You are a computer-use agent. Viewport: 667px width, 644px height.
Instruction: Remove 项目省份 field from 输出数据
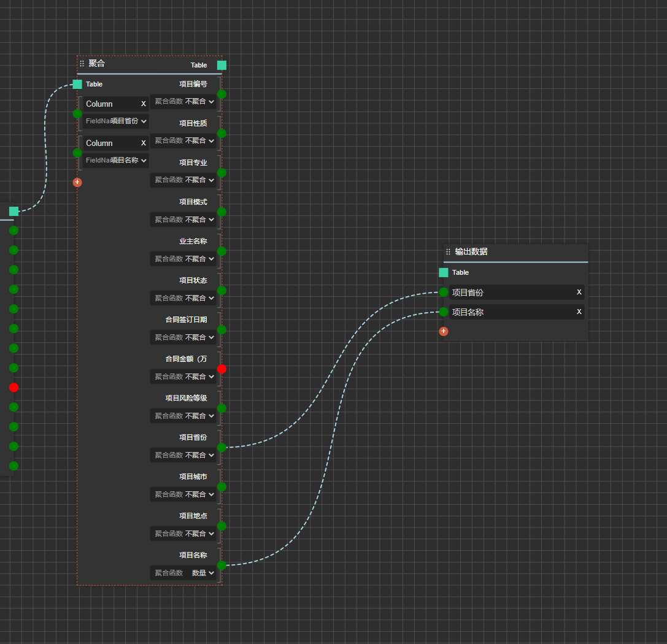point(579,292)
